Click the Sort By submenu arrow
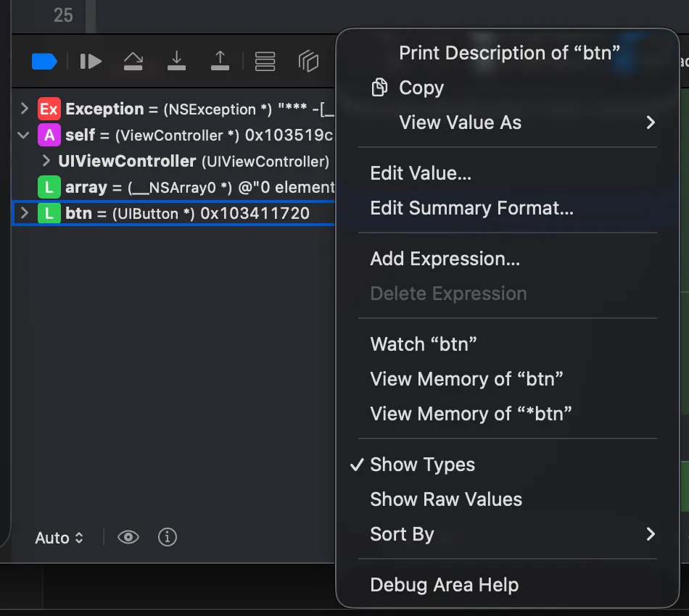 [x=651, y=534]
